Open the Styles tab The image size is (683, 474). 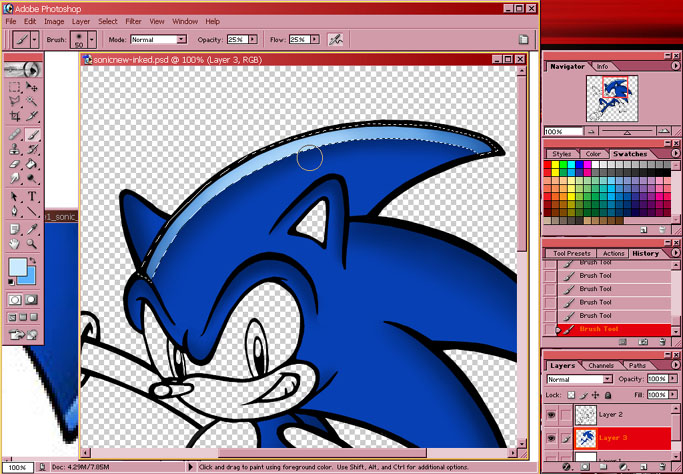tap(561, 154)
